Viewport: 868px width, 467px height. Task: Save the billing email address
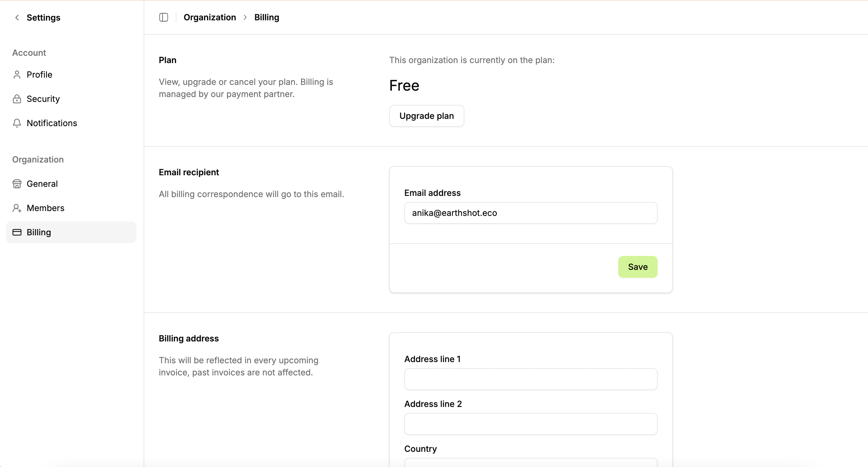638,267
